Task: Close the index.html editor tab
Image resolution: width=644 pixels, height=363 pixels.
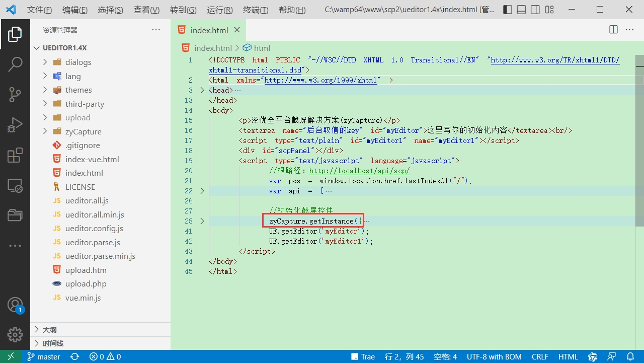Action: pyautogui.click(x=236, y=30)
